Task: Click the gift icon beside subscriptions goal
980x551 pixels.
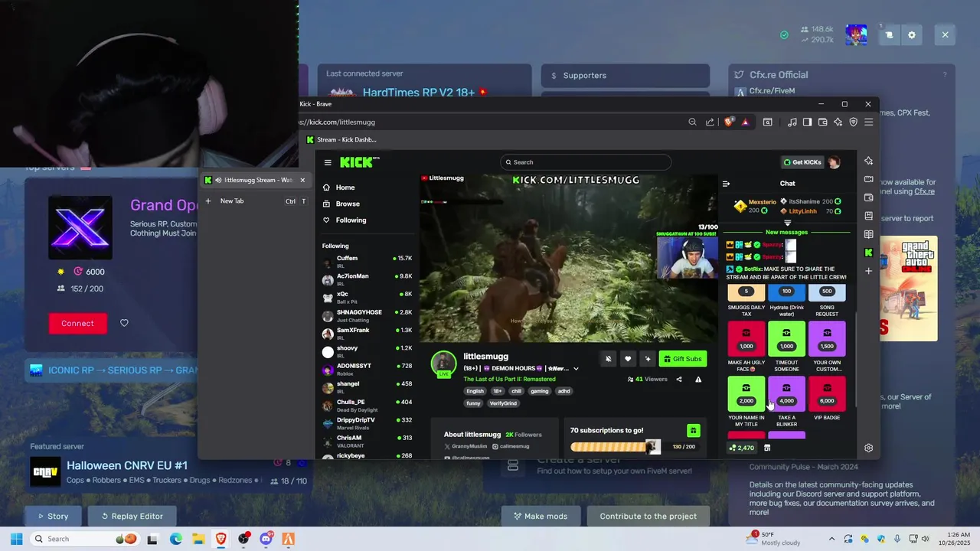Action: click(x=693, y=431)
